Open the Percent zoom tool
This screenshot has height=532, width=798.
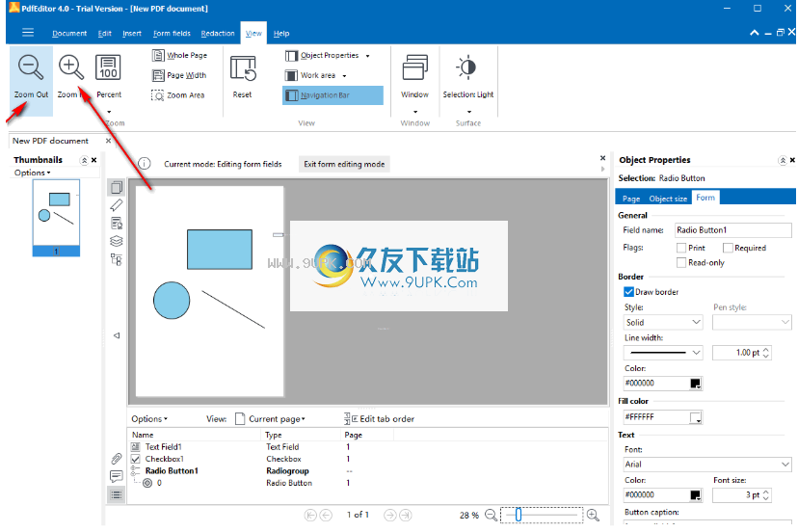point(108,67)
